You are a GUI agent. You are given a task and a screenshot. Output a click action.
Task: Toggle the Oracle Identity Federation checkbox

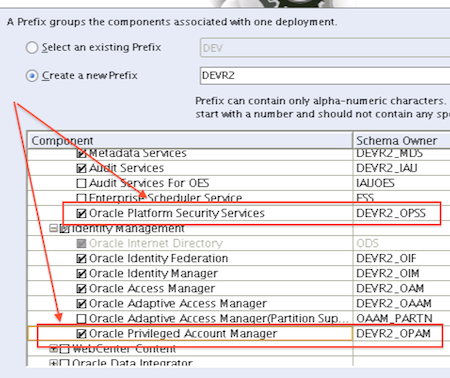pyautogui.click(x=81, y=259)
